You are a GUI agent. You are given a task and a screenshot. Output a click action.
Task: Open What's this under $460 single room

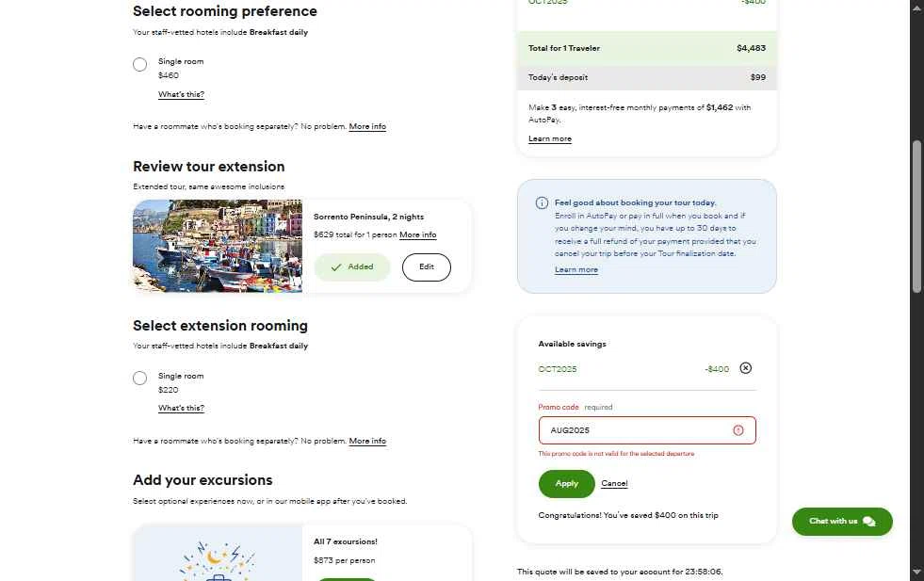coord(181,94)
